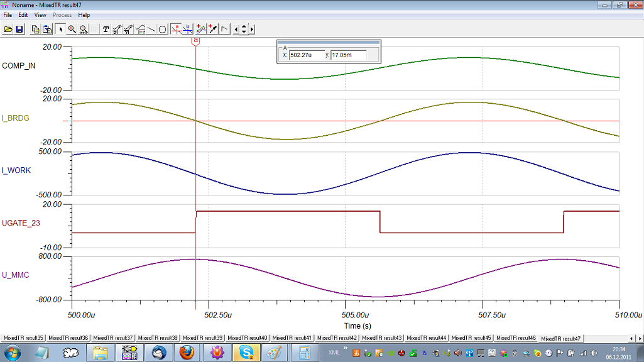Click the Save diskette icon
Image resolution: width=644 pixels, height=362 pixels.
pos(19,29)
